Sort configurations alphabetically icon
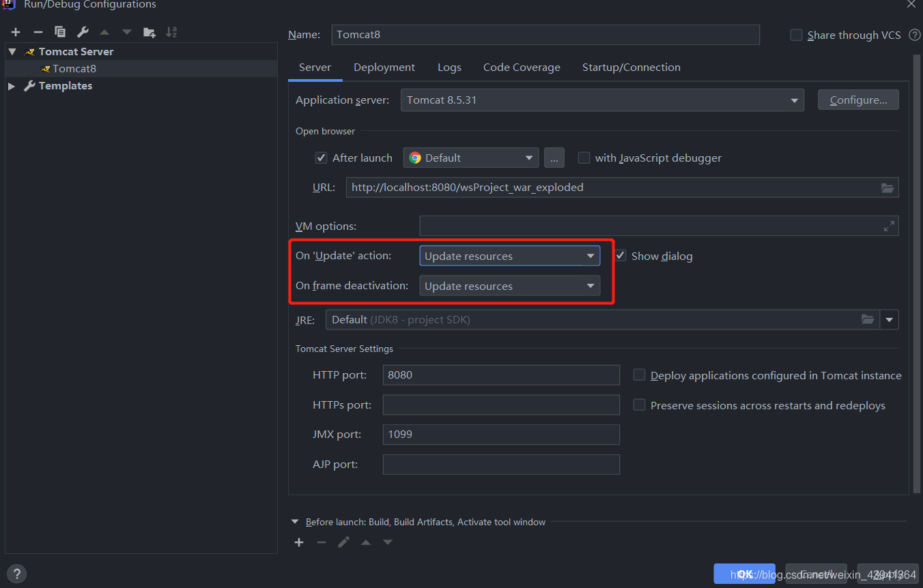 (x=171, y=32)
